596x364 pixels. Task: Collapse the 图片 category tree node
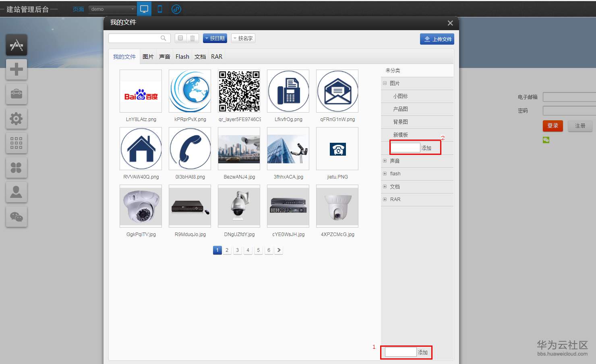click(x=385, y=83)
